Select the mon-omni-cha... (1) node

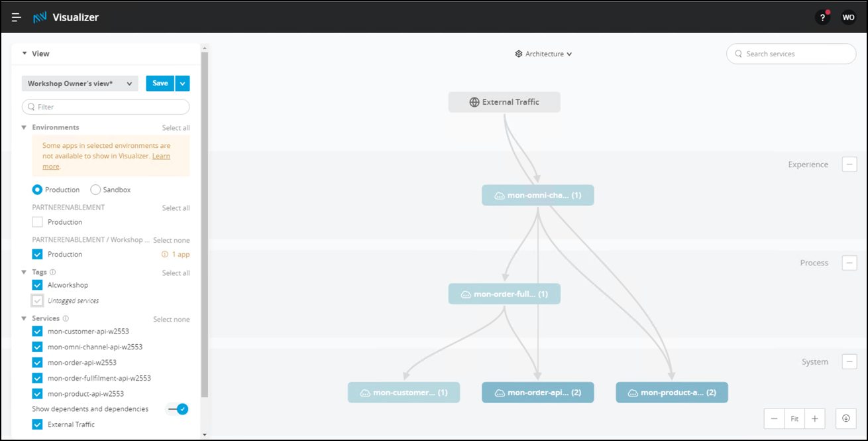(x=538, y=196)
